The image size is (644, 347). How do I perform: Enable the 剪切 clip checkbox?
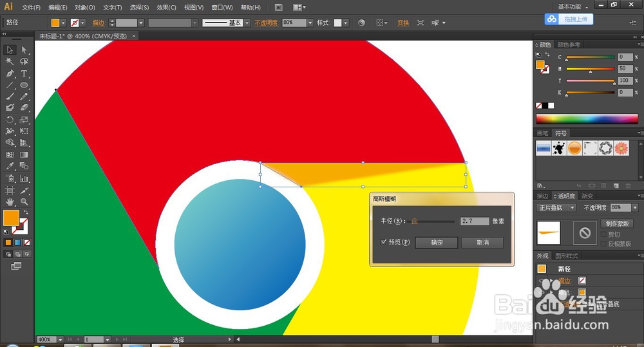(x=604, y=234)
